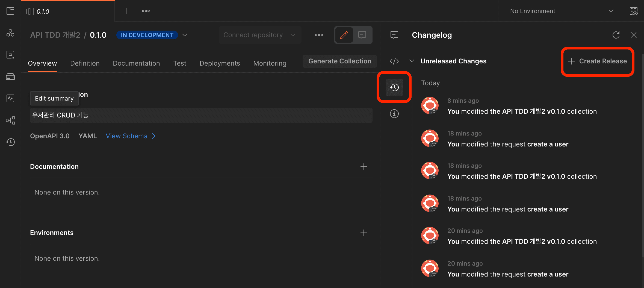The height and width of the screenshot is (288, 644).
Task: Click the API summary text field
Action: [201, 115]
